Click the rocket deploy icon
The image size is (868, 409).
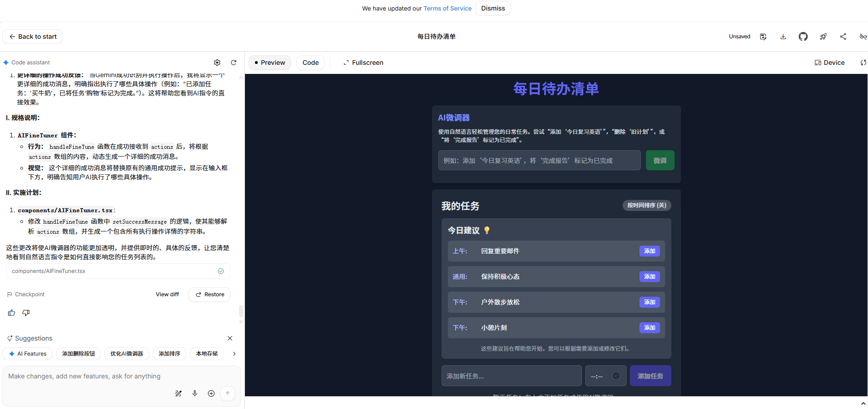(x=823, y=37)
